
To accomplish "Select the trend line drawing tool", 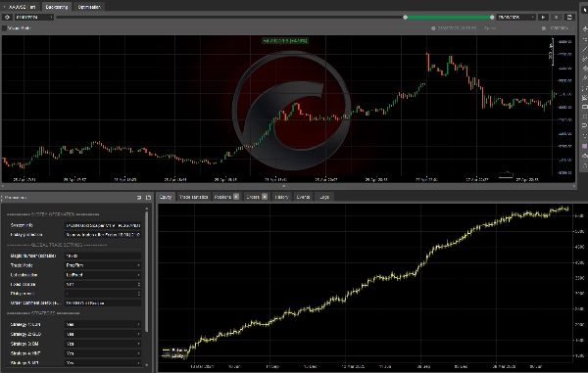I will (584, 49).
